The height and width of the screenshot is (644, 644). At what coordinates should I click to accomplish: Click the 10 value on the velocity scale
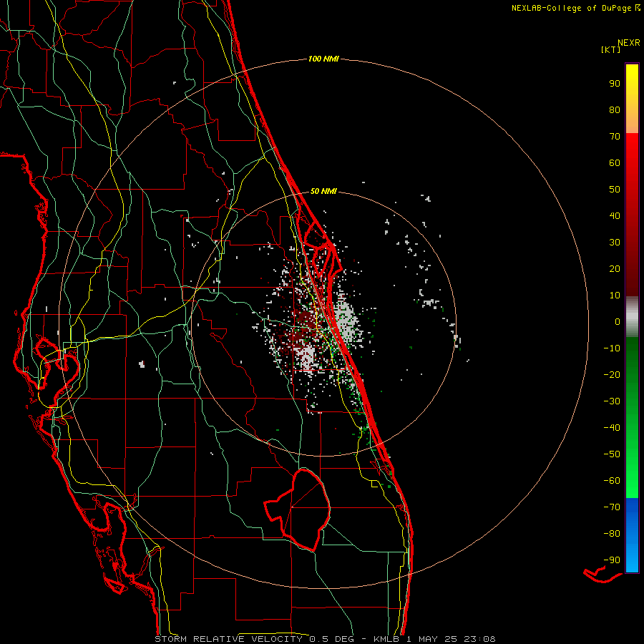click(615, 296)
